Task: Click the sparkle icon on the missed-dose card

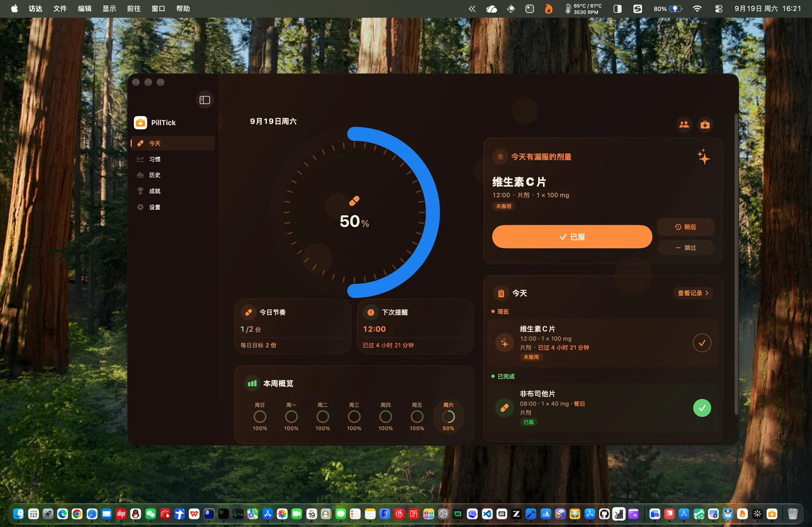Action: pyautogui.click(x=704, y=157)
